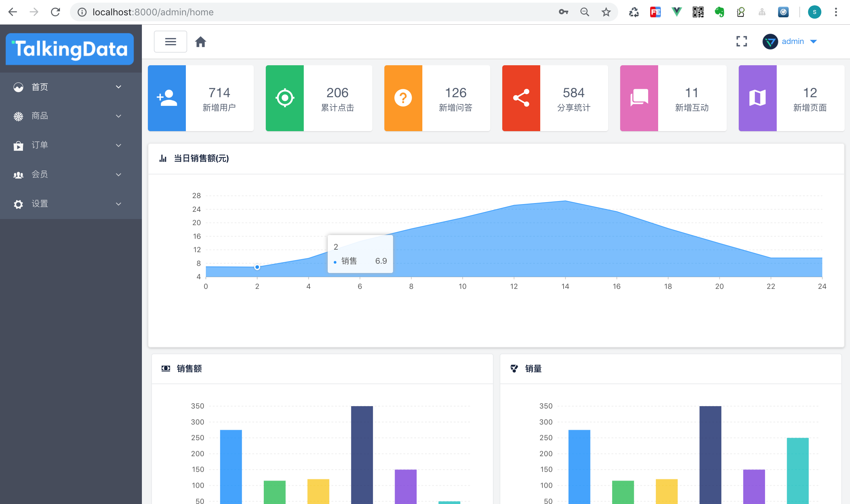
Task: Click the browser reload button
Action: [x=55, y=12]
